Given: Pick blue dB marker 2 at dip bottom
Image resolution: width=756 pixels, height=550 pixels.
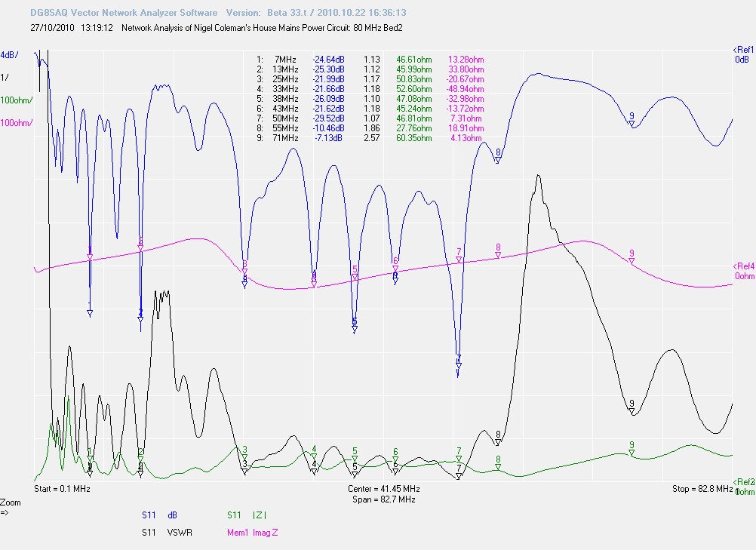Looking at the screenshot, I should pos(140,319).
